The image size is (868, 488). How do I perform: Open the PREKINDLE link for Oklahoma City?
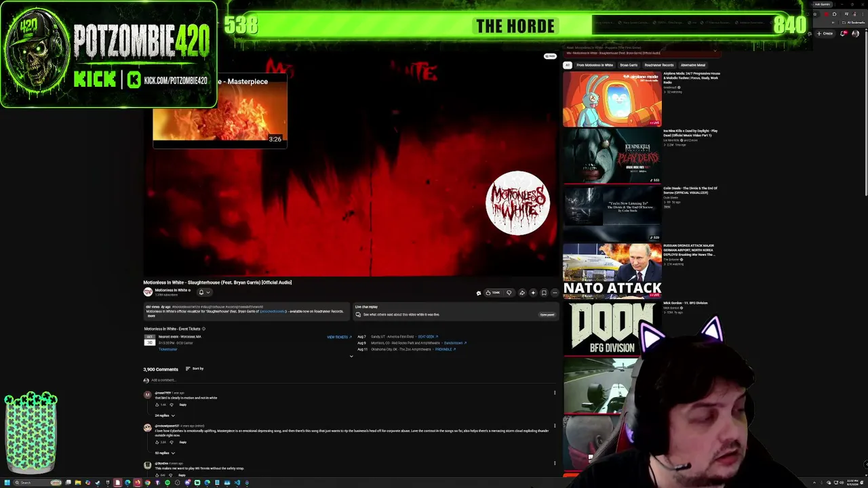click(446, 349)
